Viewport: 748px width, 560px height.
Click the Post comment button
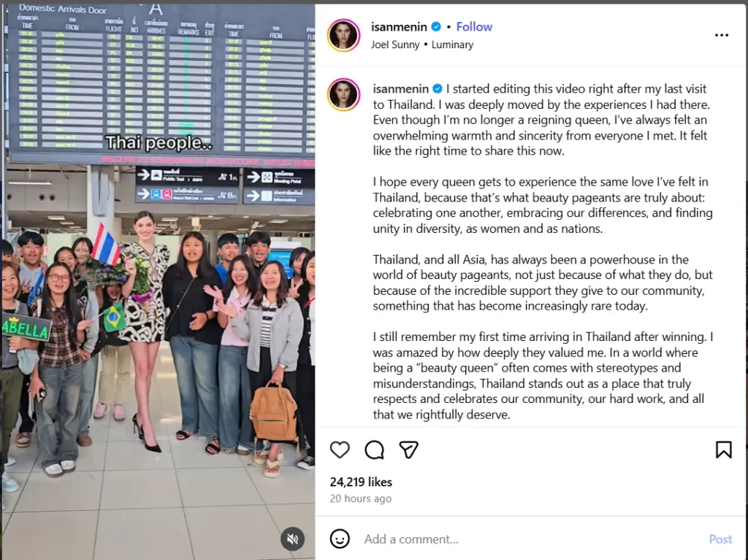720,539
